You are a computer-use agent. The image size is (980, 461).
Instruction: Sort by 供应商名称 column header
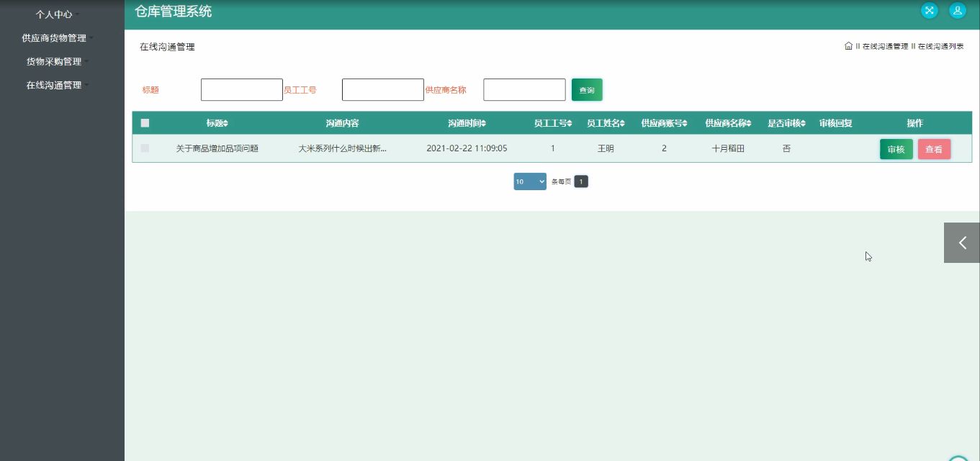[x=728, y=123]
